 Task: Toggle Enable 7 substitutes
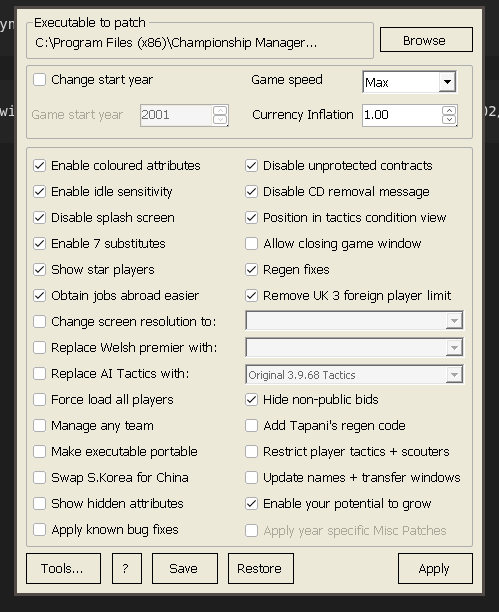point(39,244)
